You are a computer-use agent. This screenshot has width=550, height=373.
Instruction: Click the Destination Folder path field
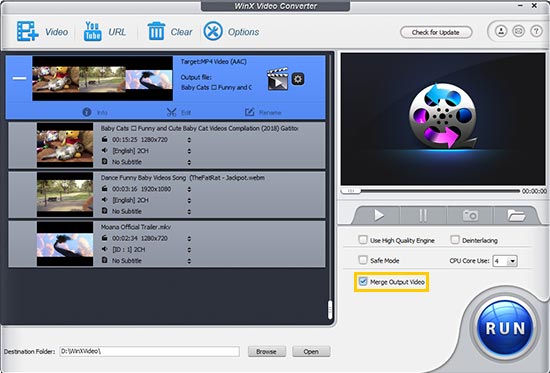(x=149, y=351)
